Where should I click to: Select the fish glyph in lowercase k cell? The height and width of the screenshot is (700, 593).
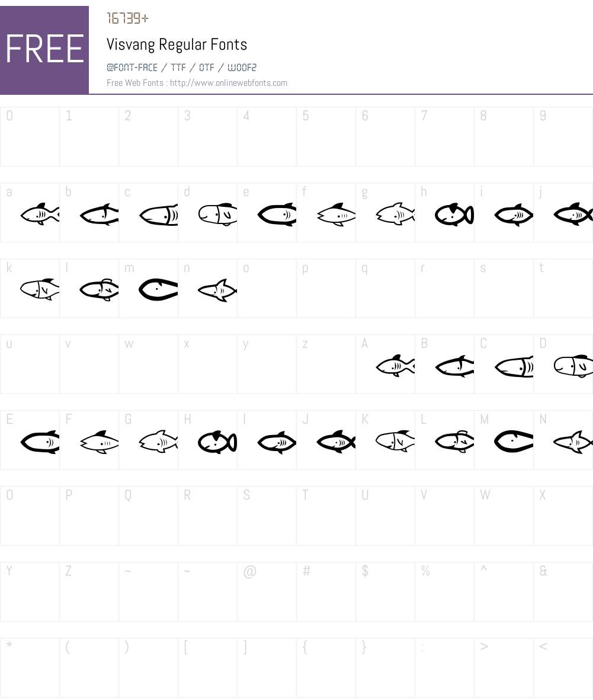[x=40, y=289]
